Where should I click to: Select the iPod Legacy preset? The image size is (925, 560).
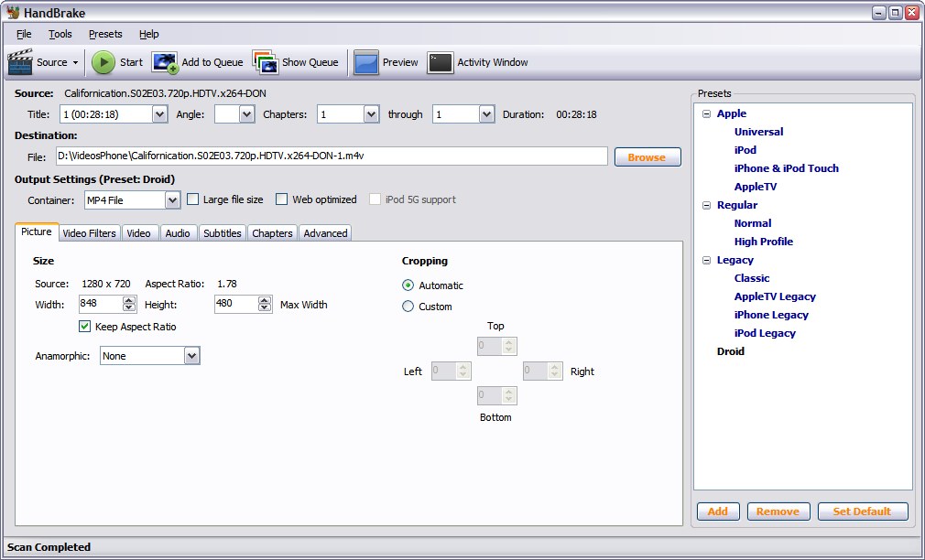click(x=765, y=333)
